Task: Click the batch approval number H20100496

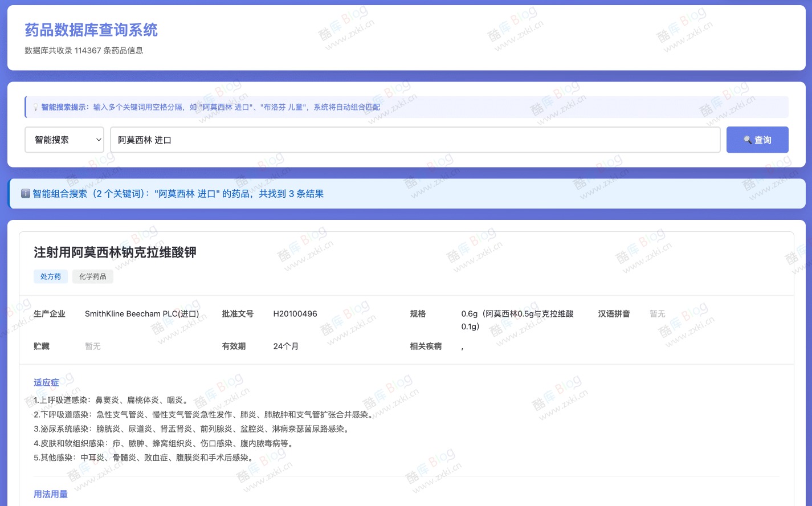Action: pos(295,314)
